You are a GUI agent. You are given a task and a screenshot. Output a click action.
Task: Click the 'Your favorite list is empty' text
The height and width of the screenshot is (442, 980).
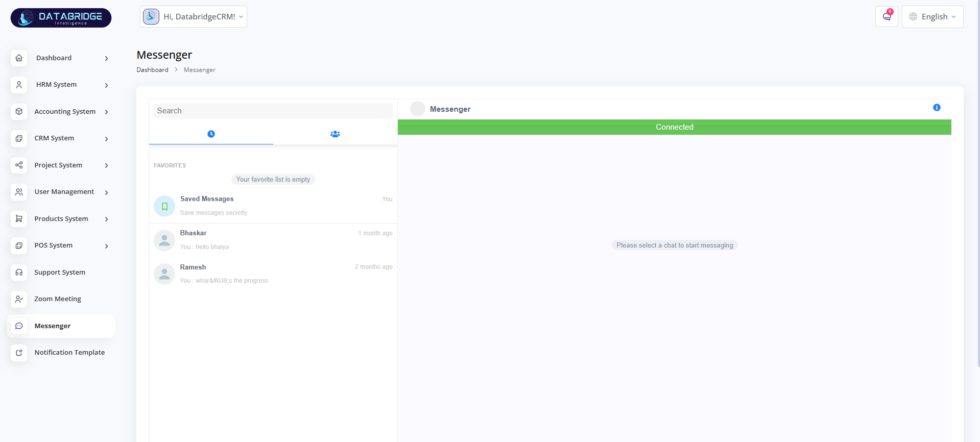(273, 180)
